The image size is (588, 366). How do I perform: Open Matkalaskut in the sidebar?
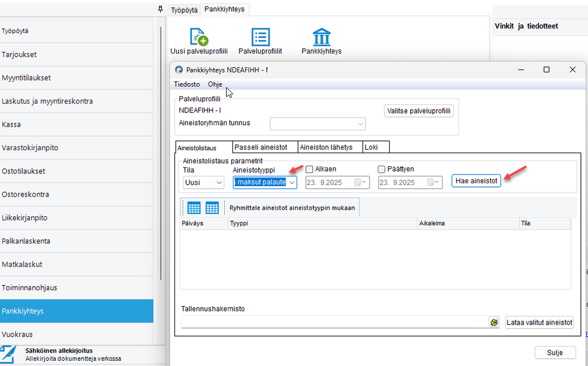click(x=77, y=264)
